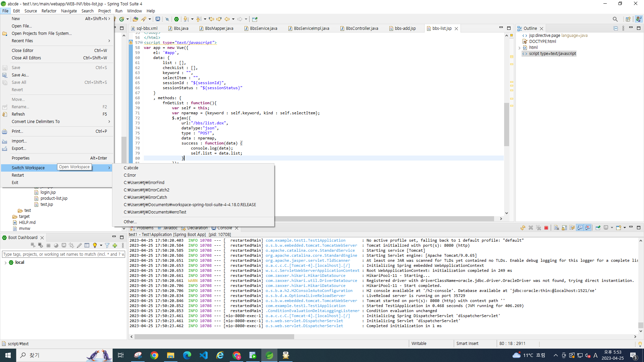Open the Open Console dropdown arrow
Image resolution: width=644 pixels, height=362 pixels.
point(625,228)
